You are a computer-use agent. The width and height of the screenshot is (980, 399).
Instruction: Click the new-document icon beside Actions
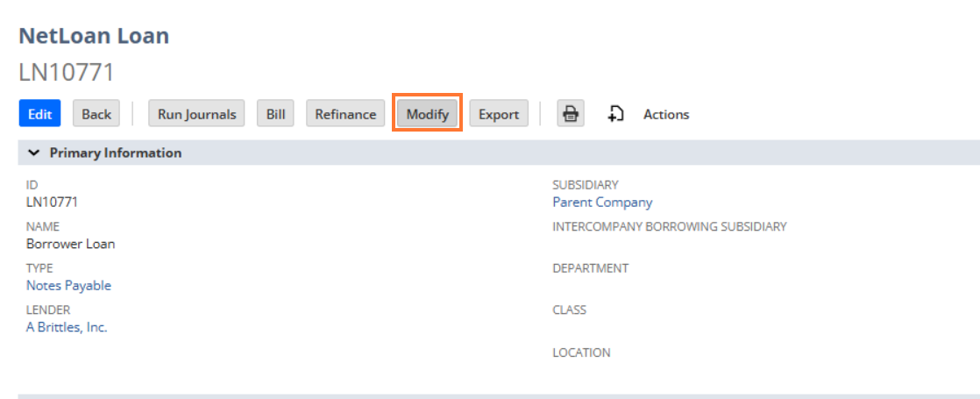click(x=616, y=114)
